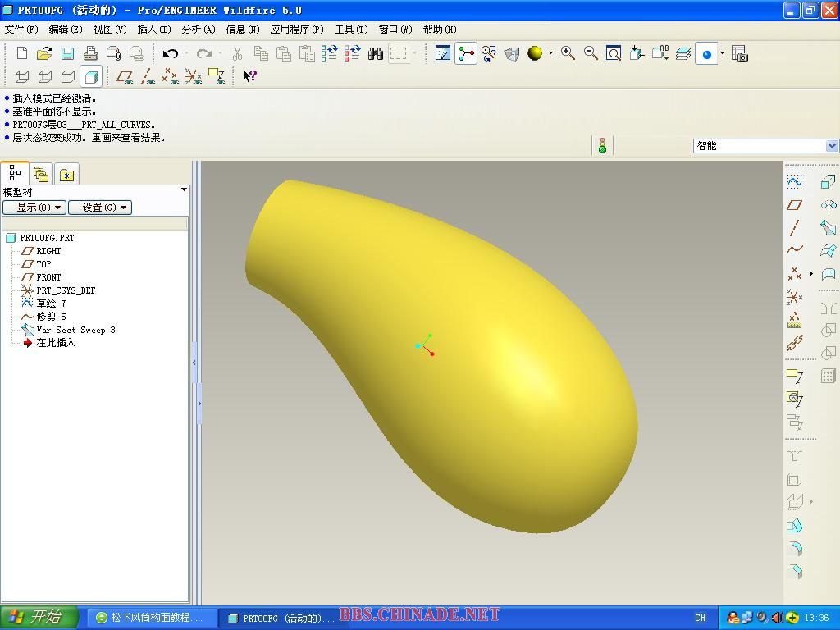
Task: Toggle spin center display
Action: click(466, 54)
